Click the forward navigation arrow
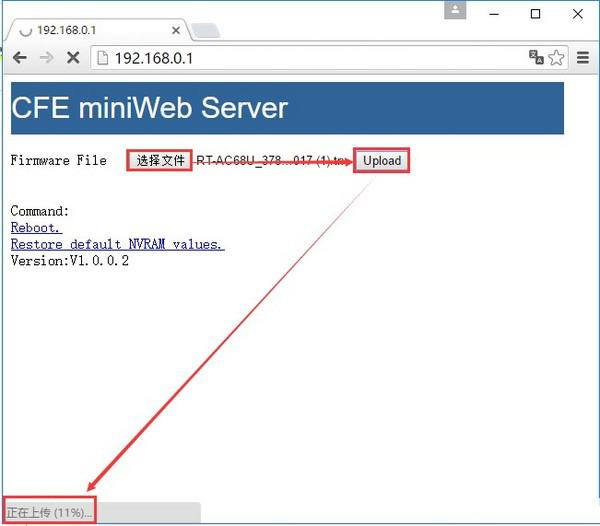The image size is (600, 526). pyautogui.click(x=46, y=58)
